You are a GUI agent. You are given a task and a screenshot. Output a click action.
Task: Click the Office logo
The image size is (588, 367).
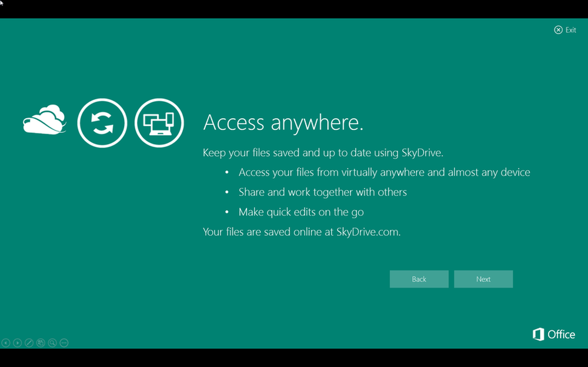[x=553, y=334]
